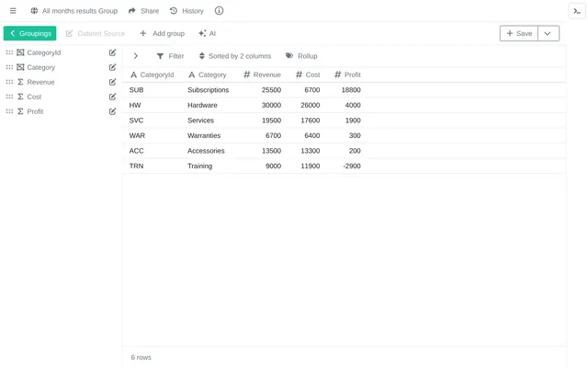Click the Cost sigma icon
The width and height of the screenshot is (588, 368).
(x=20, y=97)
